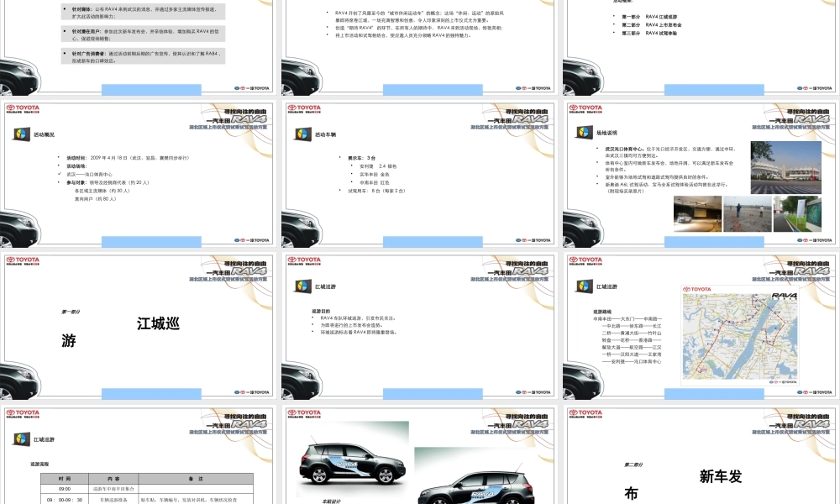Click the Toyota logo atop the 活动概况 slide
Viewport: 840px width, 504px height.
(23, 108)
